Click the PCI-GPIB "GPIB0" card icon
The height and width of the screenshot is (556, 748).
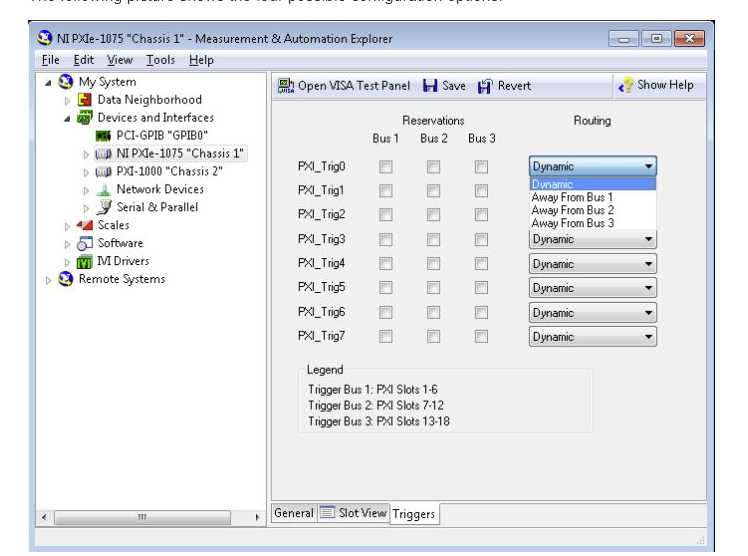(x=103, y=136)
